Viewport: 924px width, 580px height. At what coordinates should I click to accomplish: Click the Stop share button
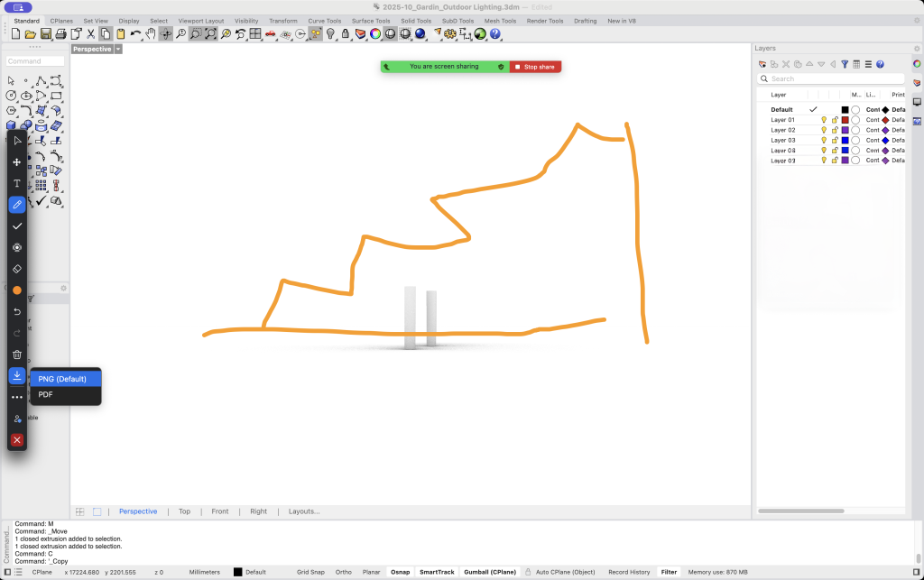[535, 67]
